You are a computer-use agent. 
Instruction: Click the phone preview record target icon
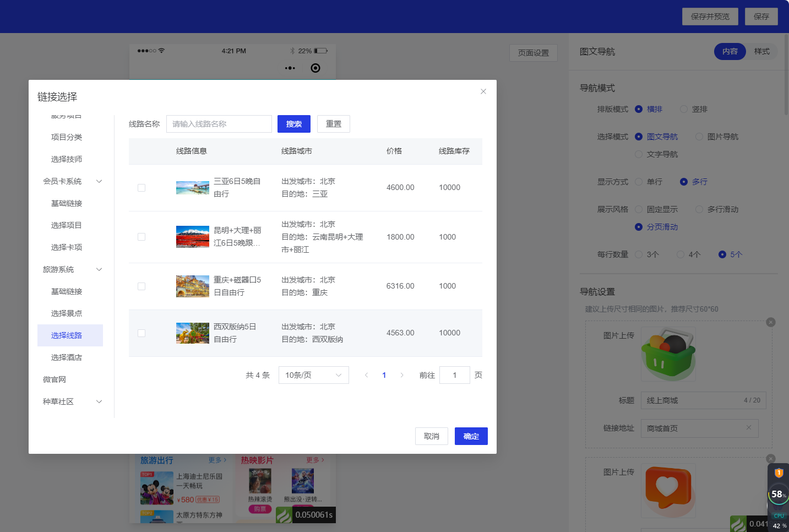pyautogui.click(x=315, y=68)
